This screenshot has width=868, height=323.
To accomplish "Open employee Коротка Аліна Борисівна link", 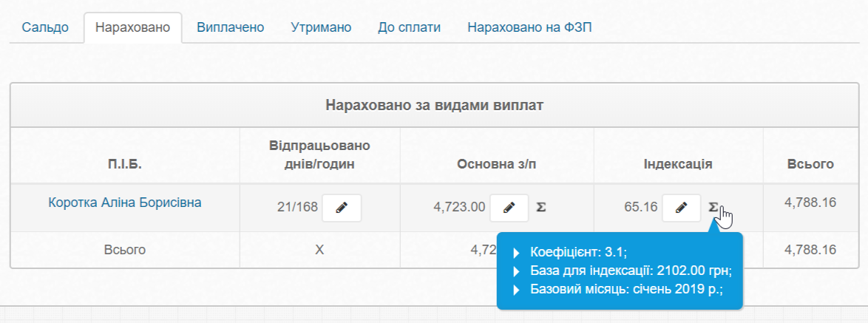I will pos(125,202).
